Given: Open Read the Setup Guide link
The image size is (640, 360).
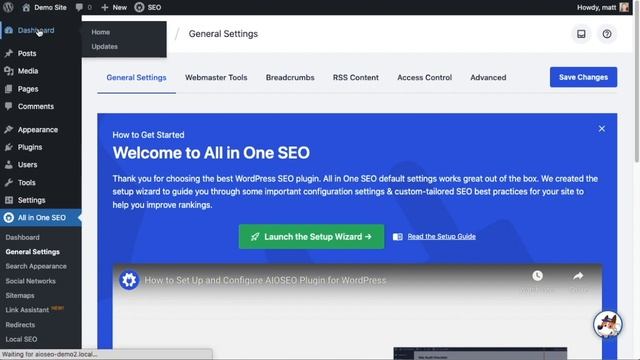Looking at the screenshot, I should (x=441, y=236).
